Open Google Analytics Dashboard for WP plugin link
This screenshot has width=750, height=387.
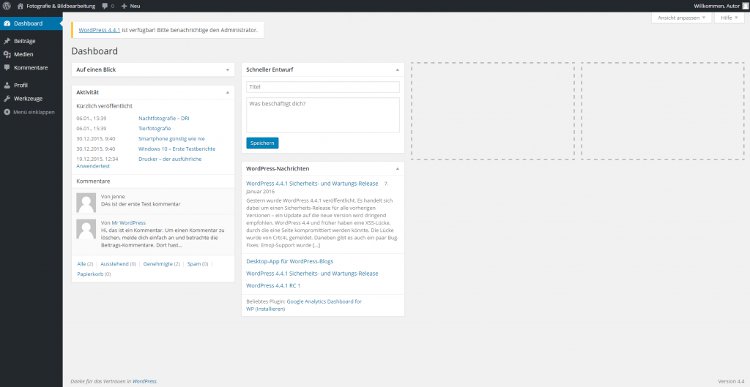(x=324, y=302)
